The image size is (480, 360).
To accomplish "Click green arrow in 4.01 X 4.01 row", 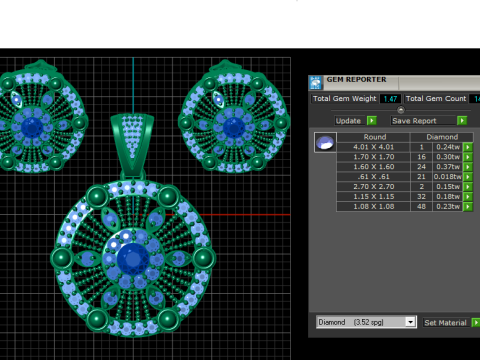I will [x=468, y=147].
